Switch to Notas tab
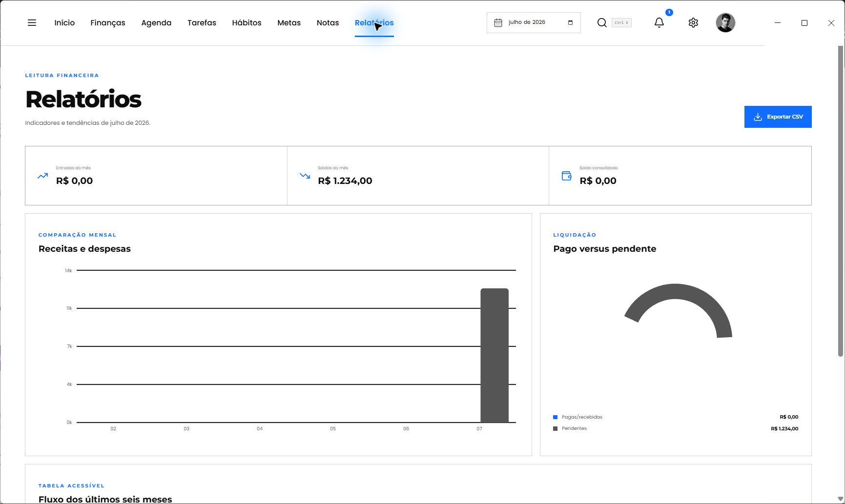This screenshot has height=504, width=845. [x=328, y=23]
